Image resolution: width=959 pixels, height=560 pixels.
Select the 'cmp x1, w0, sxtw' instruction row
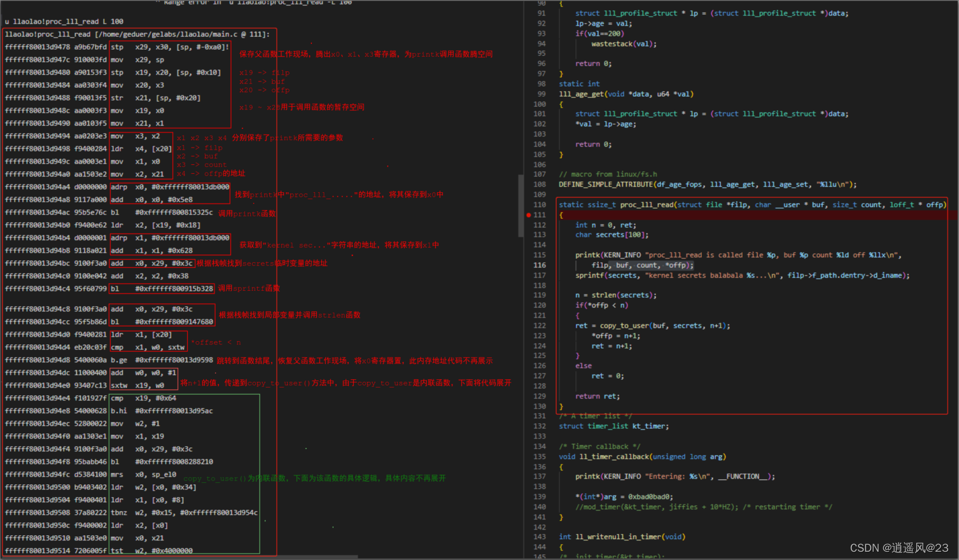(x=95, y=347)
